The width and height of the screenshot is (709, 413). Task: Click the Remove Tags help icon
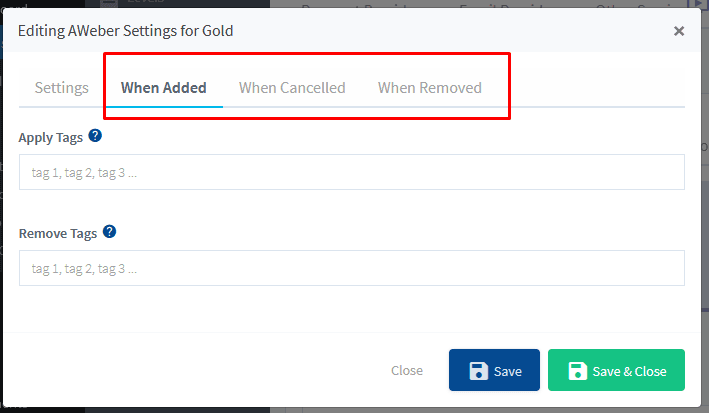(110, 232)
